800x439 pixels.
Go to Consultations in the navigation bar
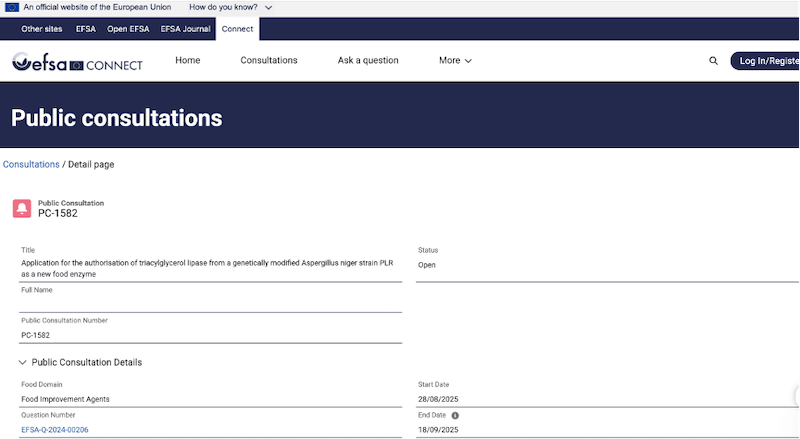click(269, 61)
